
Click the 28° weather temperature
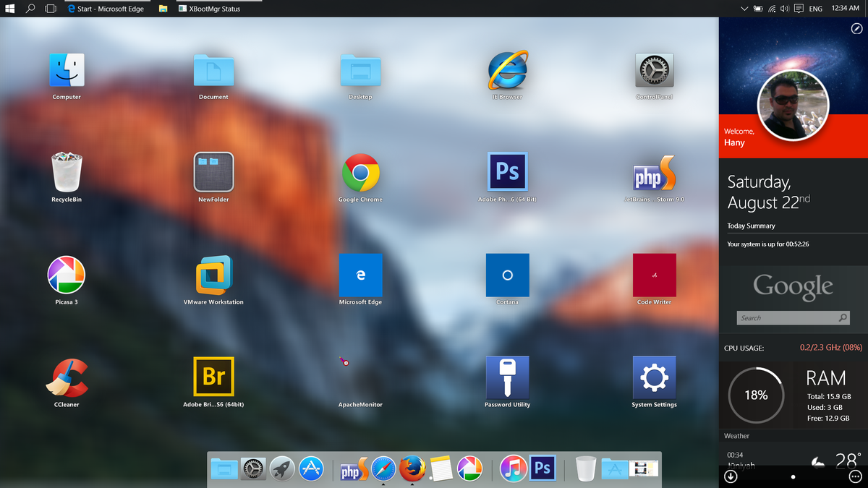tap(847, 461)
